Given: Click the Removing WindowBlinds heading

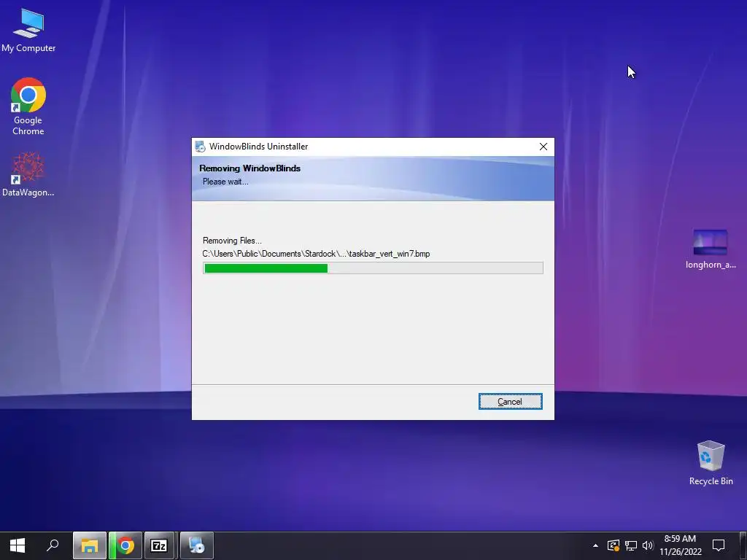Looking at the screenshot, I should 249,168.
